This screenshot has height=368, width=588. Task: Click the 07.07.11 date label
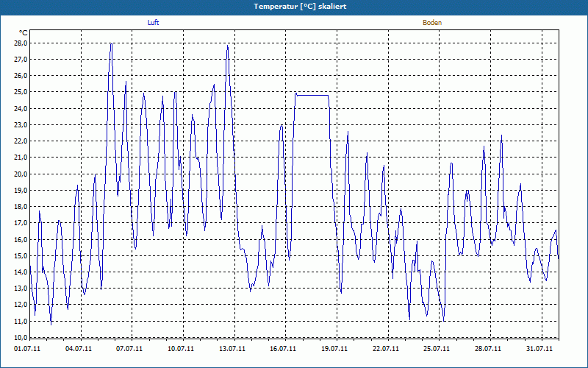tap(129, 348)
